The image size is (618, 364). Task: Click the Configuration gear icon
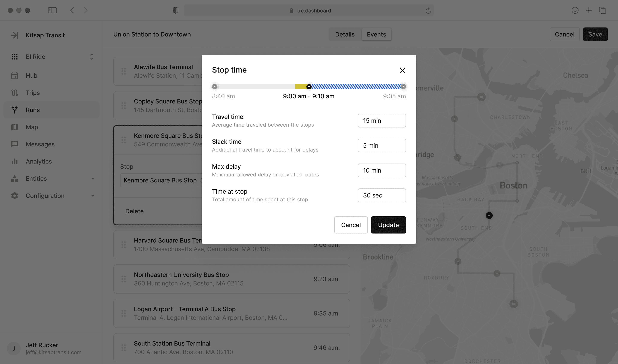(x=14, y=196)
